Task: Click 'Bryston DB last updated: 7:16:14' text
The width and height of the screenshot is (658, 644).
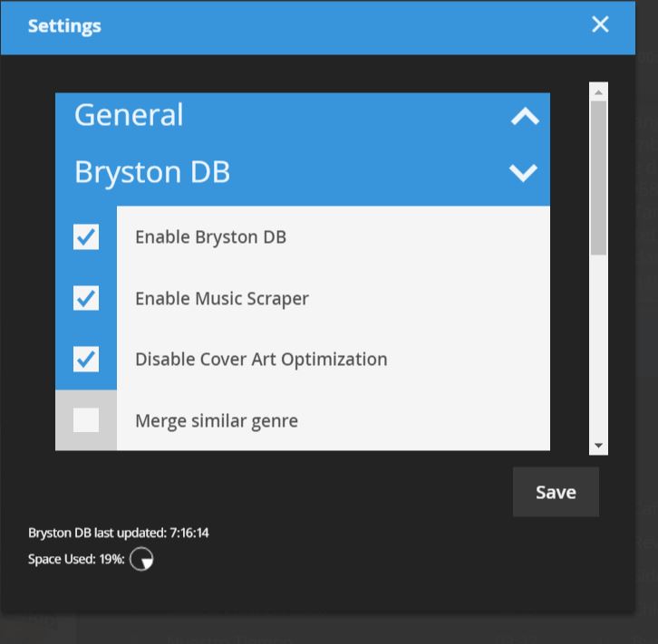Action: pyautogui.click(x=119, y=533)
